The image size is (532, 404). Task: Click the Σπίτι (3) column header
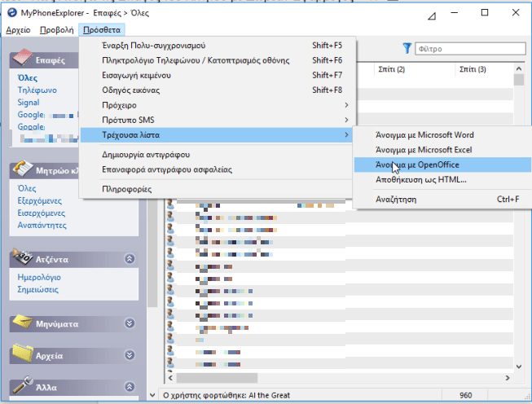(x=484, y=69)
